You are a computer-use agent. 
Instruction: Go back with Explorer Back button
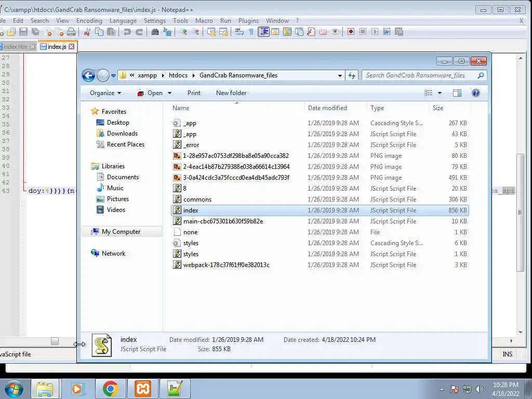click(x=88, y=76)
